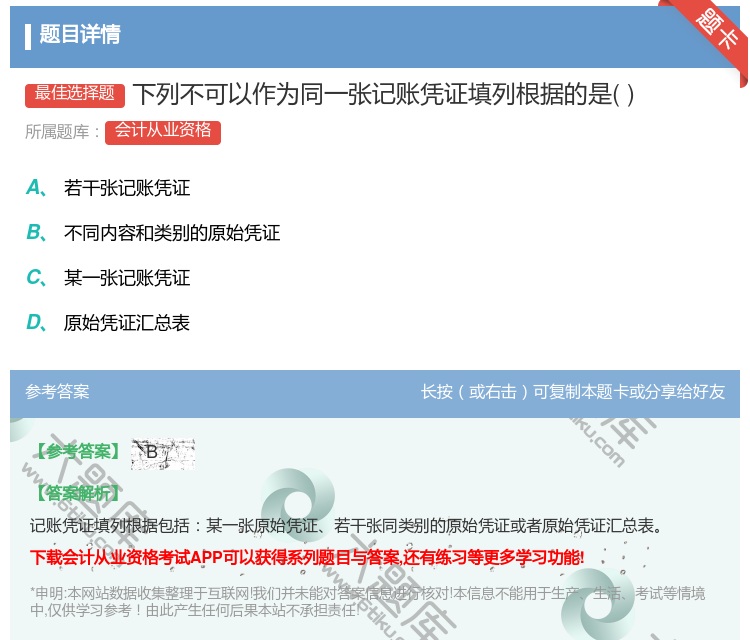Click the 长按（或右击）可复制本题卡 hint text
Screen dimensions: 750x640
tap(573, 392)
